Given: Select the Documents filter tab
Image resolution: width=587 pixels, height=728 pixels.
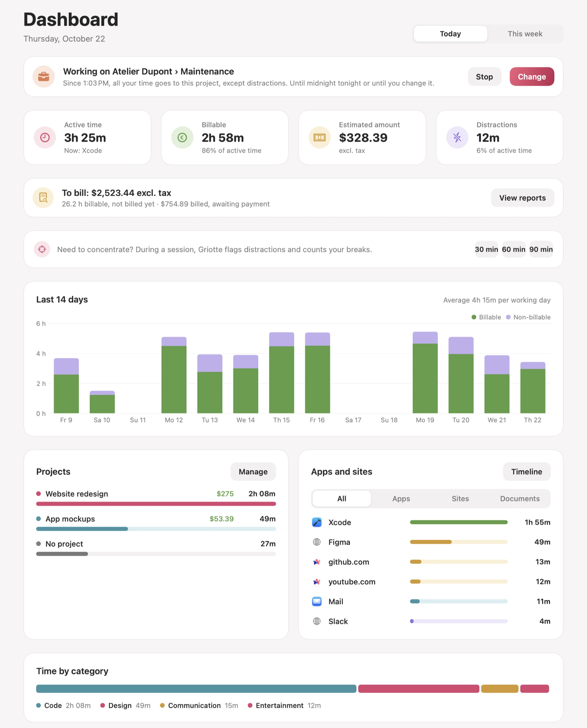Looking at the screenshot, I should 520,499.
